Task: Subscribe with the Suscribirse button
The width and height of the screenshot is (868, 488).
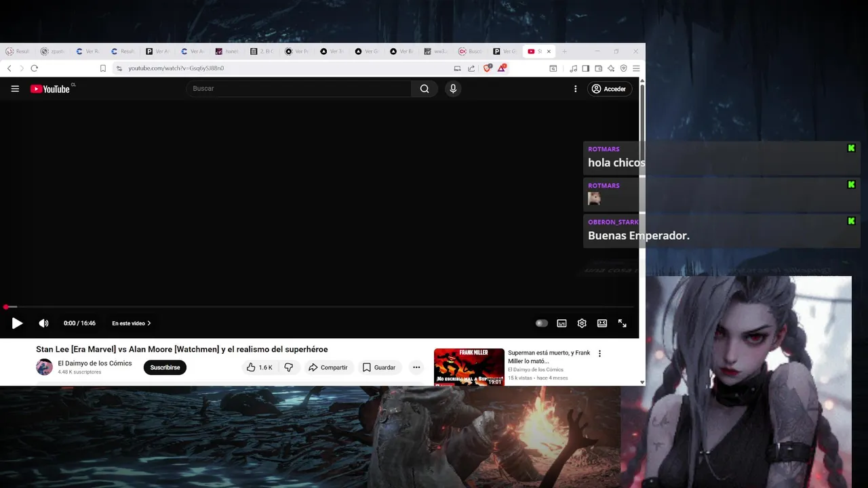Action: pyautogui.click(x=165, y=367)
